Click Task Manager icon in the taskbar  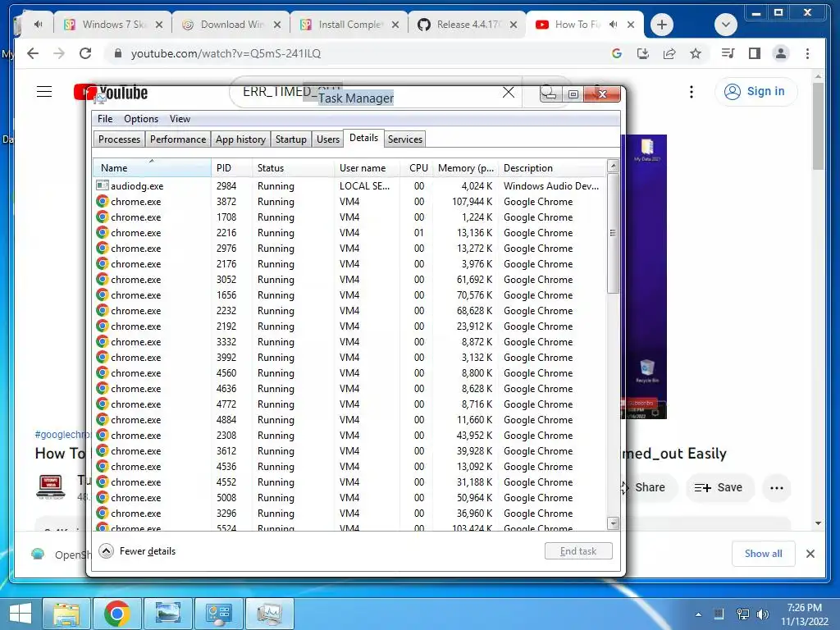(x=269, y=613)
